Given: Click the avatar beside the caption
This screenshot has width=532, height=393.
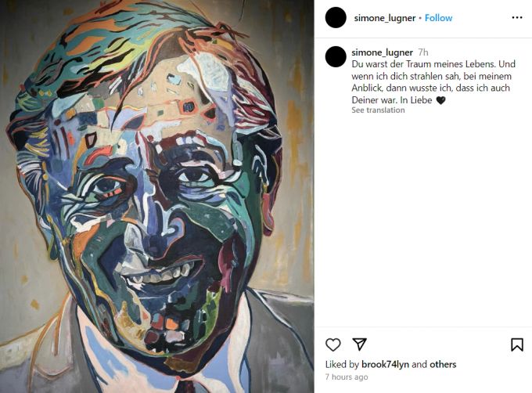Looking at the screenshot, I should [336, 56].
